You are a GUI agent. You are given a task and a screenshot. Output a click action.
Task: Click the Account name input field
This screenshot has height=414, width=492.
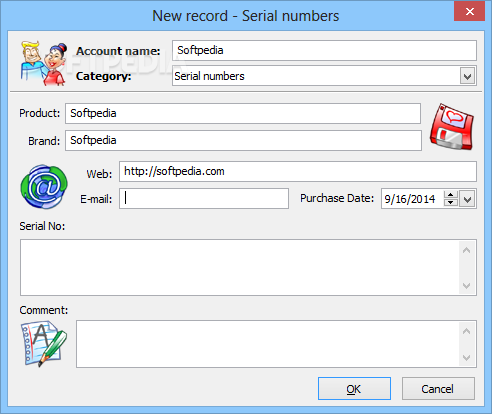(324, 50)
